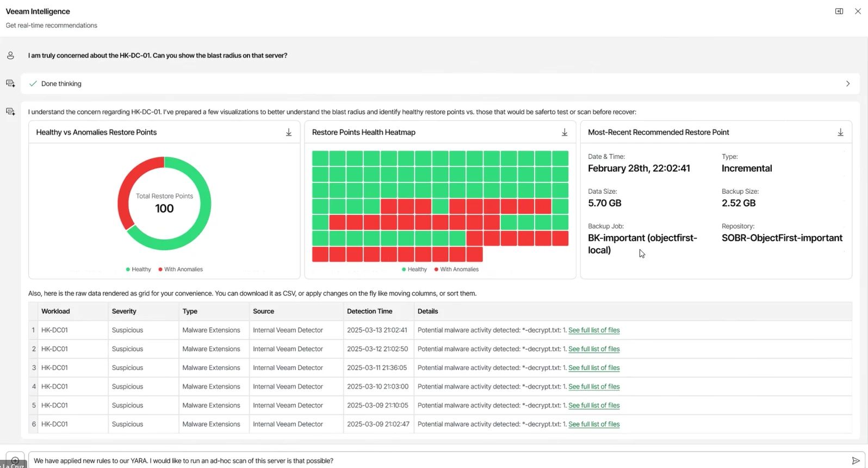The height and width of the screenshot is (468, 868).
Task: Click the attach plus icon beside chat input
Action: (x=15, y=460)
